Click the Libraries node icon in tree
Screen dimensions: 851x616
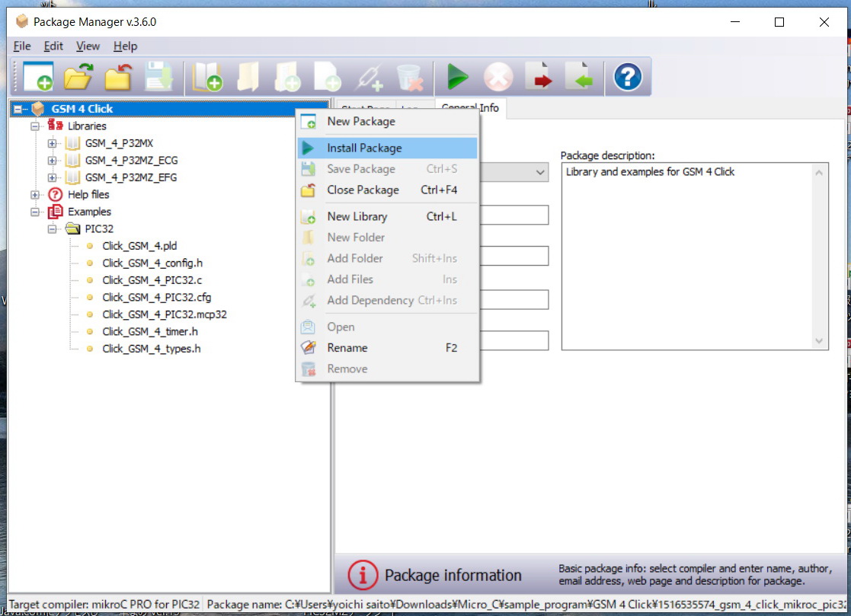[x=56, y=126]
